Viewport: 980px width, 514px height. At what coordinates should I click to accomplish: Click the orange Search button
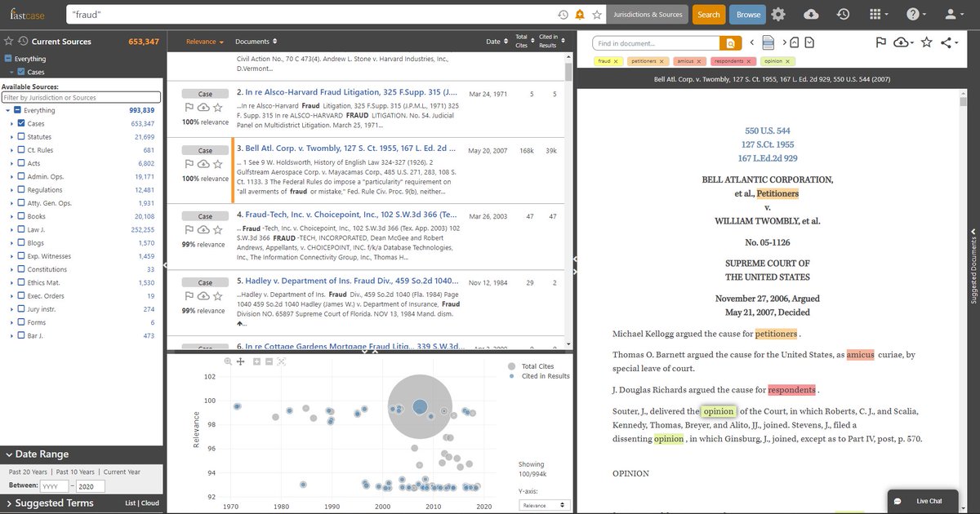pos(709,15)
